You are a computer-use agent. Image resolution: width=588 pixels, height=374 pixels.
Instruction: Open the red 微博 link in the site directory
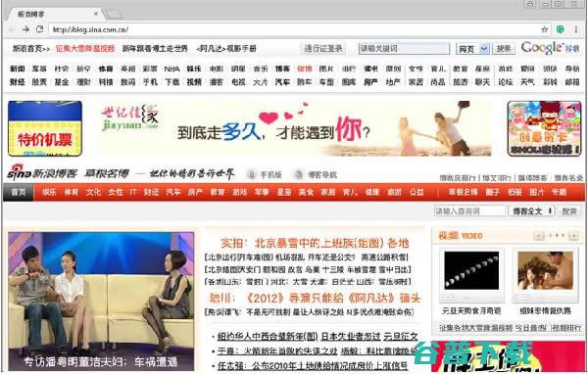pos(304,69)
